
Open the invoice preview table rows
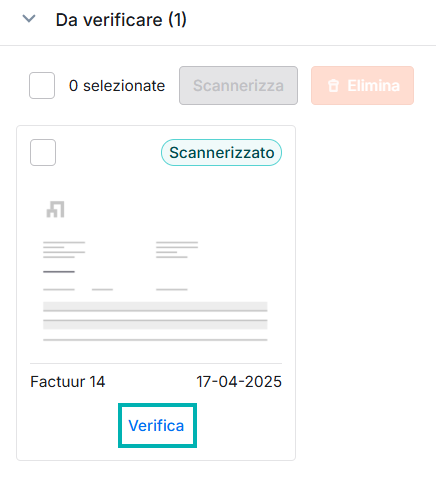[x=155, y=316]
